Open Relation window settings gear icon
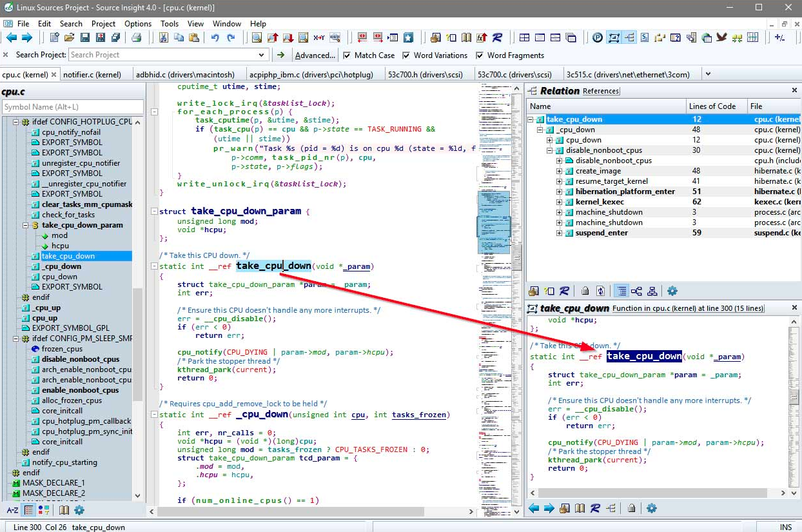The height and width of the screenshot is (532, 802). tap(672, 291)
